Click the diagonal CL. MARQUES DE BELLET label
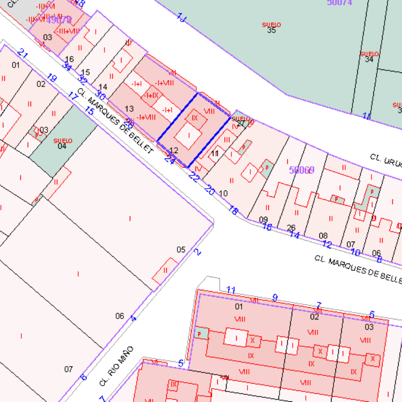 (115, 121)
